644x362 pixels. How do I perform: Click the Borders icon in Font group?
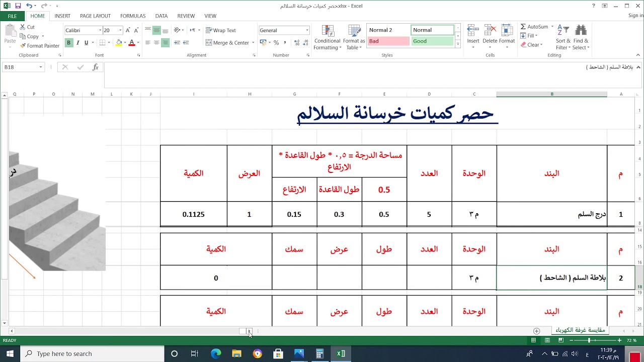pos(102,43)
